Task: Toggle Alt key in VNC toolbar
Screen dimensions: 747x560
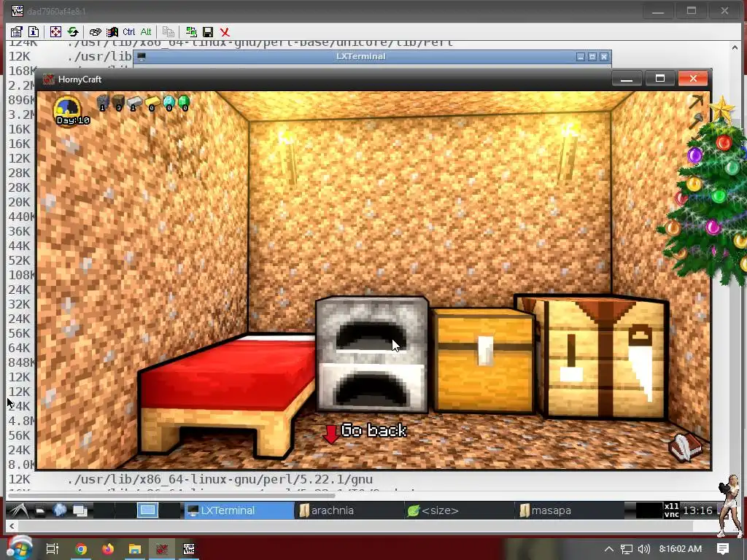Action: 146,32
